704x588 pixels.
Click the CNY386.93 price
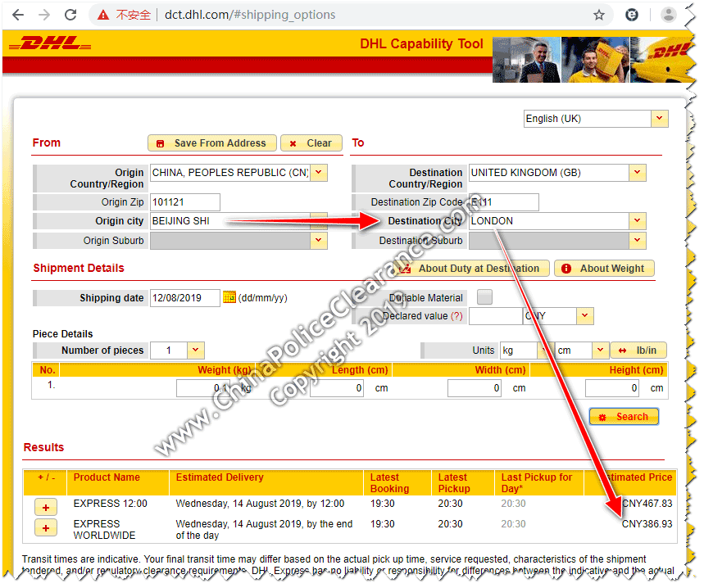(647, 524)
